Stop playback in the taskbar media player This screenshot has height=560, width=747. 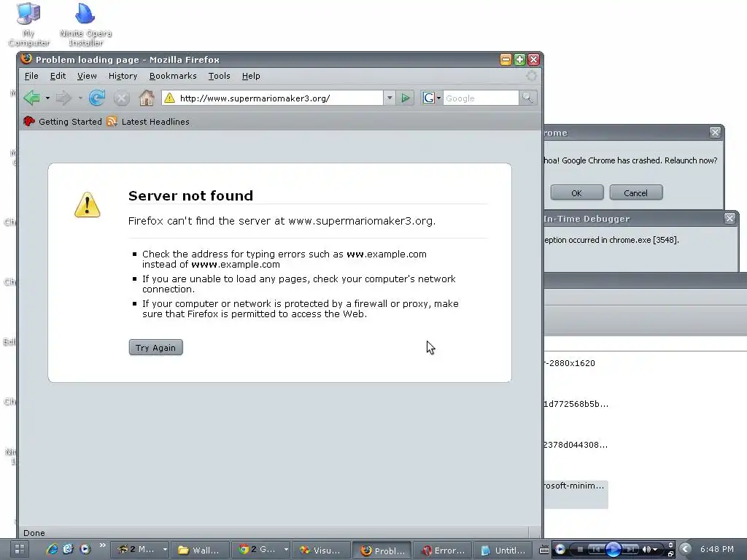coord(580,550)
